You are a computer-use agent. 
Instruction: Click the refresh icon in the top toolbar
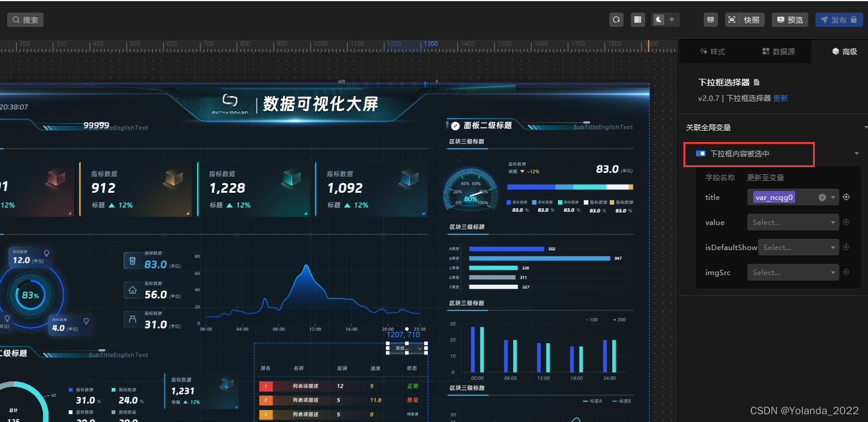617,20
